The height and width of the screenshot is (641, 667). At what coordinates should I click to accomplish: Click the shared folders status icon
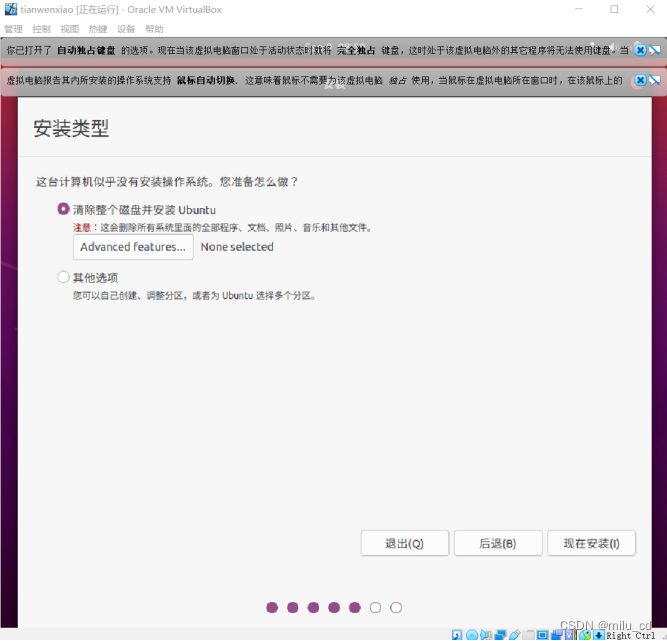[x=529, y=635]
